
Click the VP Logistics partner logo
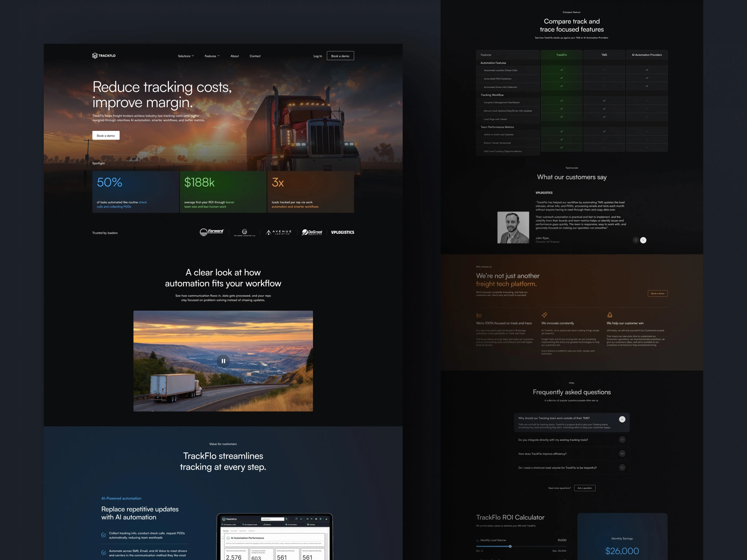tap(342, 232)
